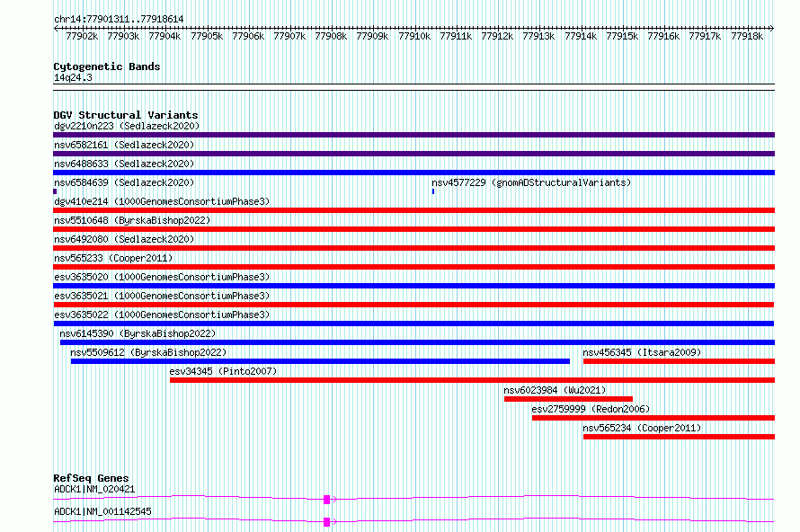The image size is (800, 532).
Task: Select the 77910k ruler position label
Action: click(414, 36)
